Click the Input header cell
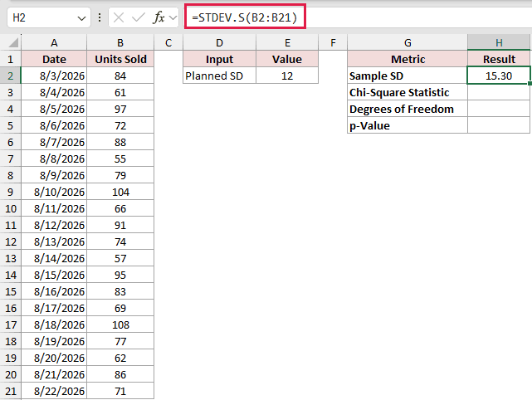532x400 pixels. pos(219,59)
